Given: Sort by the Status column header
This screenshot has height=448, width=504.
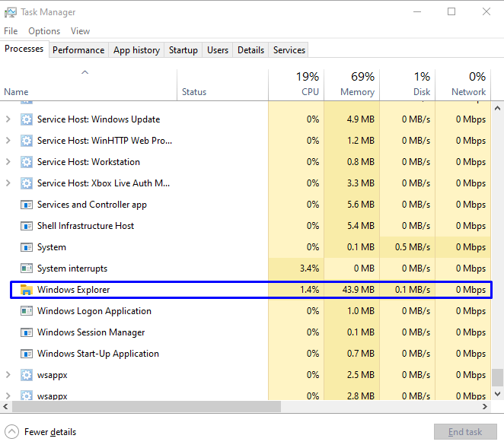Looking at the screenshot, I should (222, 84).
